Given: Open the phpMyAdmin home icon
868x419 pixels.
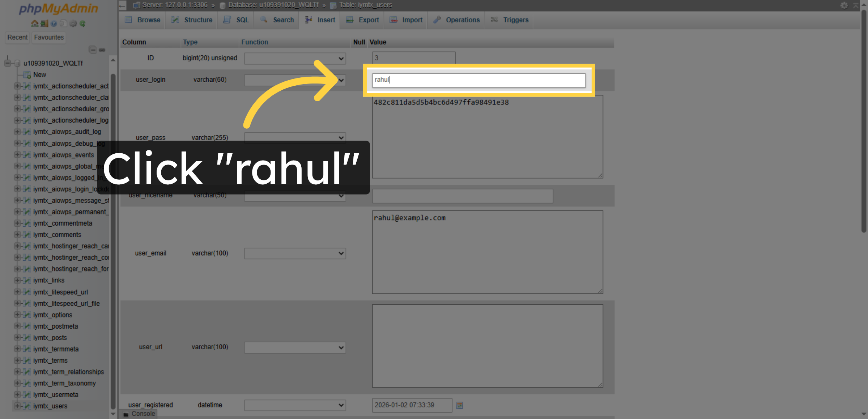Looking at the screenshot, I should (x=35, y=23).
